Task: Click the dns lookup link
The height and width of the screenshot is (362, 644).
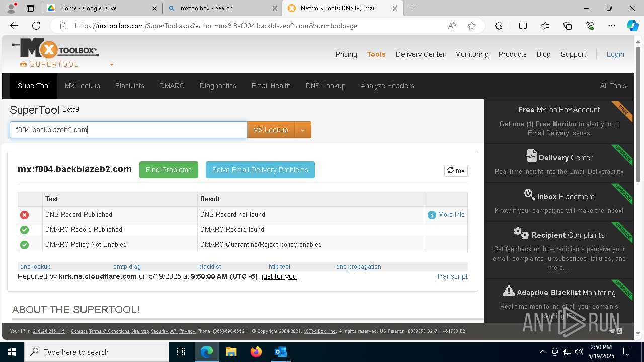Action: [x=35, y=267]
